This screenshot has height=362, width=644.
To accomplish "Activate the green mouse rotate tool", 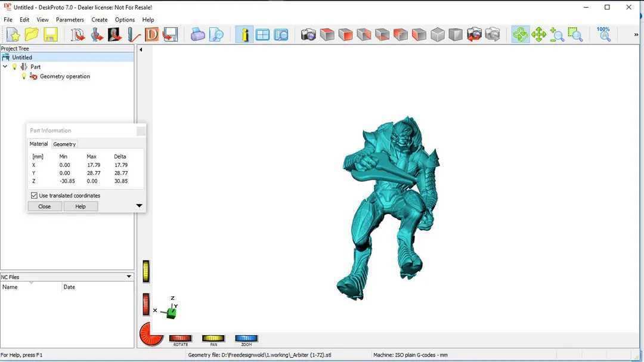I will click(521, 35).
